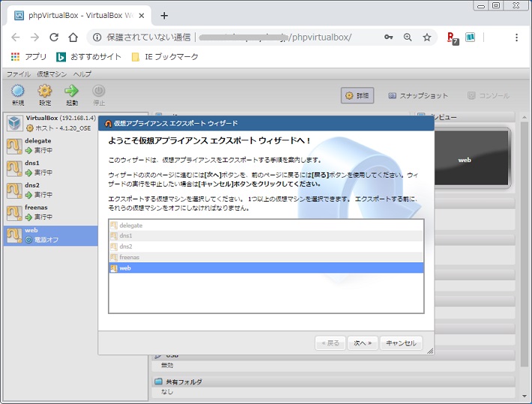Image resolution: width=532 pixels, height=404 pixels.
Task: Click the browser forward arrow
Action: pos(34,37)
